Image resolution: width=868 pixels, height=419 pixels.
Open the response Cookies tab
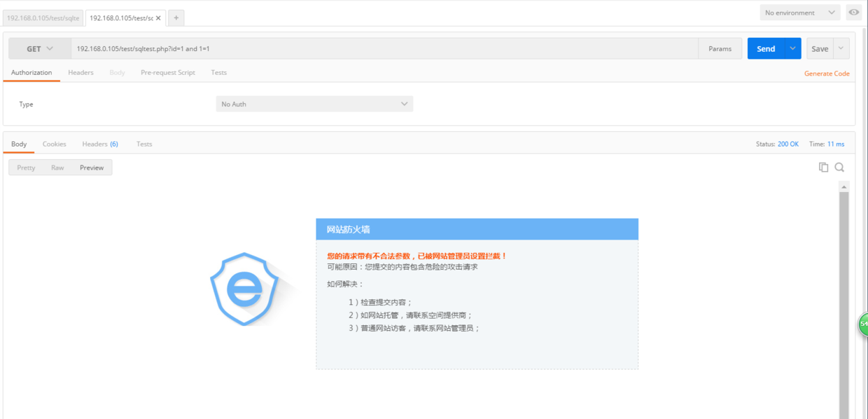[55, 144]
